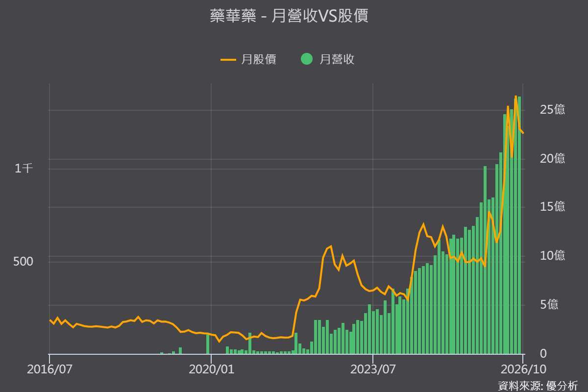Click the 2026/10 x-axis label
This screenshot has width=588, height=392.
522,370
